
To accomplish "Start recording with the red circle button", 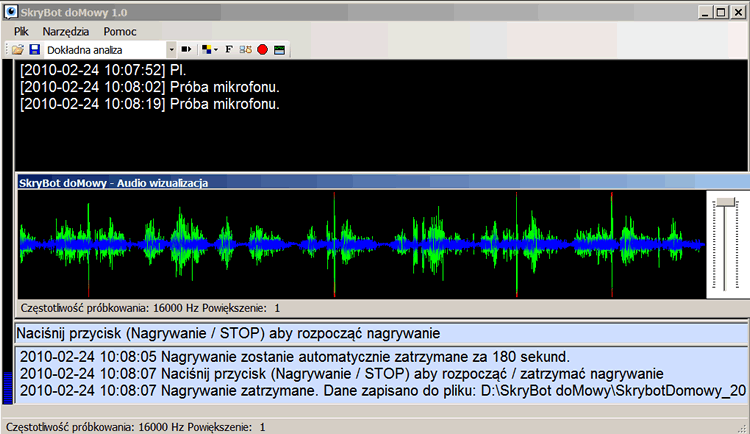I will tap(262, 49).
